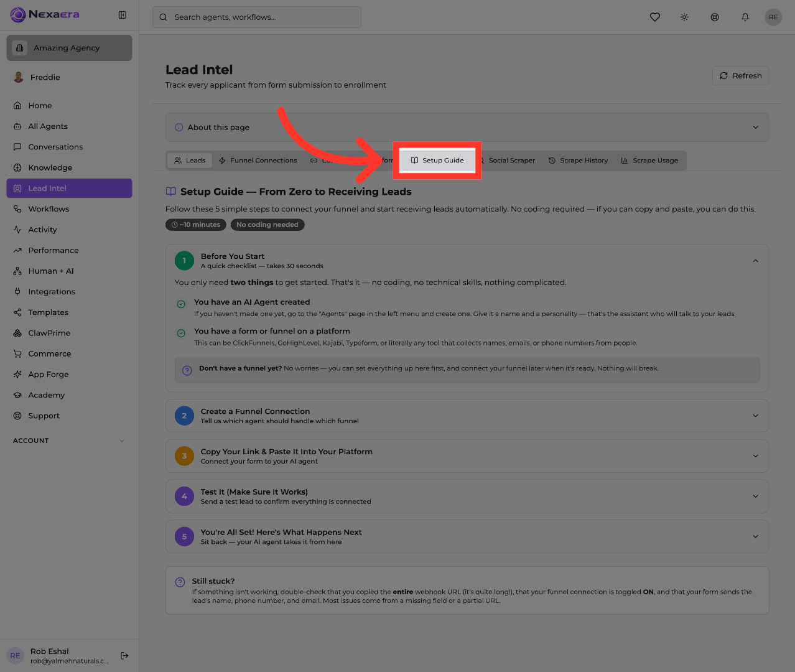This screenshot has width=795, height=672.
Task: Switch to the Leads tab
Action: tap(190, 161)
